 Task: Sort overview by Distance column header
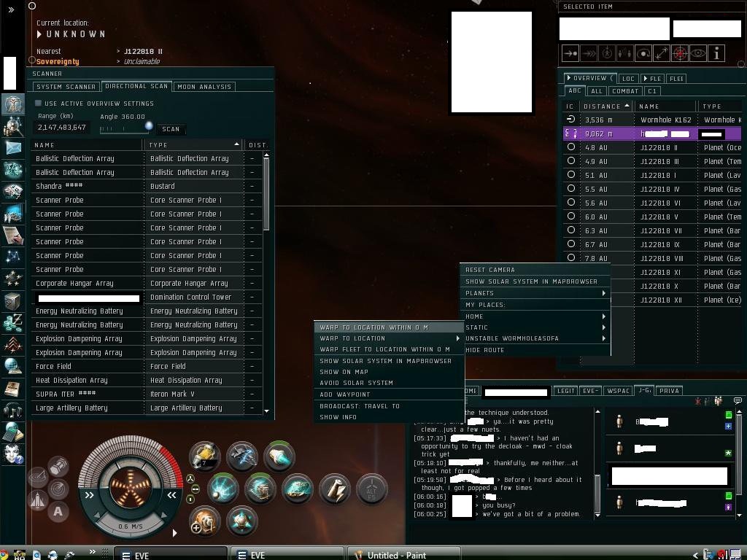pyautogui.click(x=606, y=106)
